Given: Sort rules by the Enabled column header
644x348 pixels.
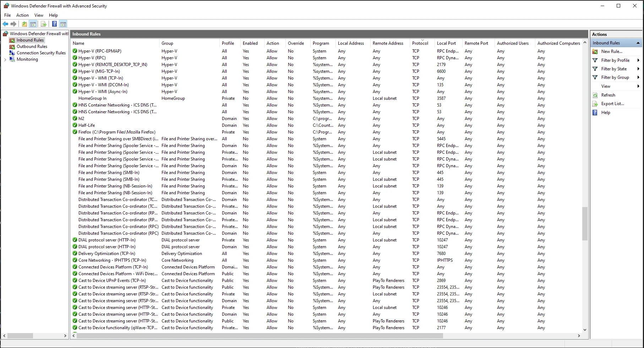Looking at the screenshot, I should (x=250, y=43).
